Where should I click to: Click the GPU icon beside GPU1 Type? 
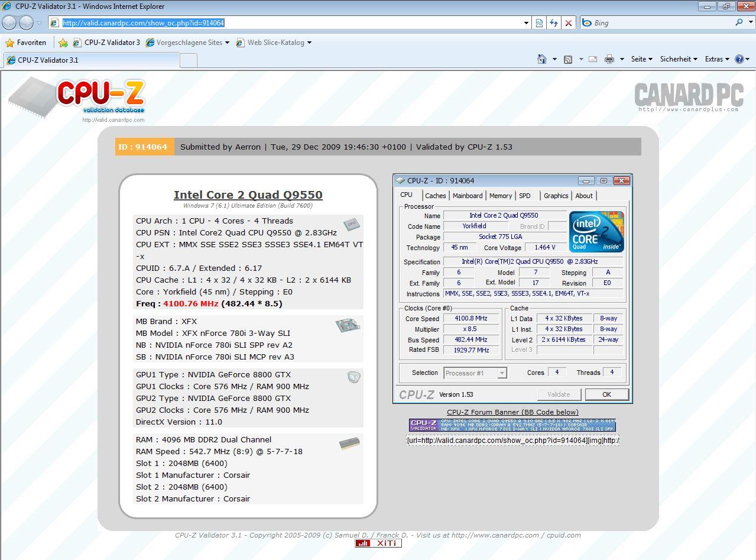click(x=353, y=377)
